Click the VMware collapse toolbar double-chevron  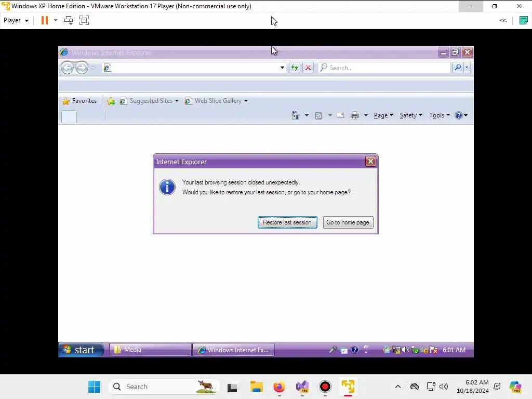tap(503, 20)
